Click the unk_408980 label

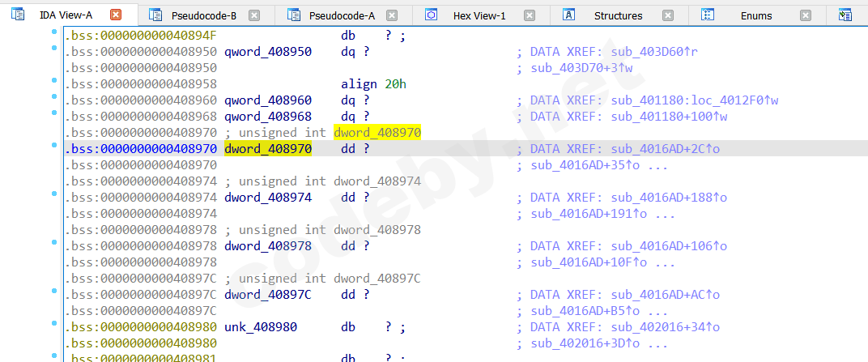(x=261, y=327)
